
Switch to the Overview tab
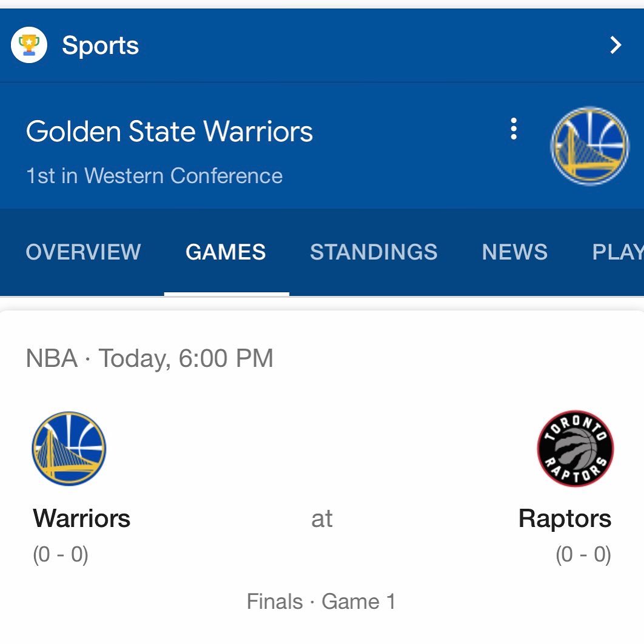coord(83,252)
